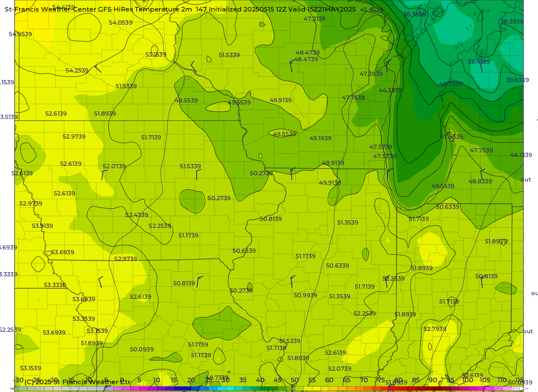
Task: Click the color scale label 90
Action: point(433,380)
